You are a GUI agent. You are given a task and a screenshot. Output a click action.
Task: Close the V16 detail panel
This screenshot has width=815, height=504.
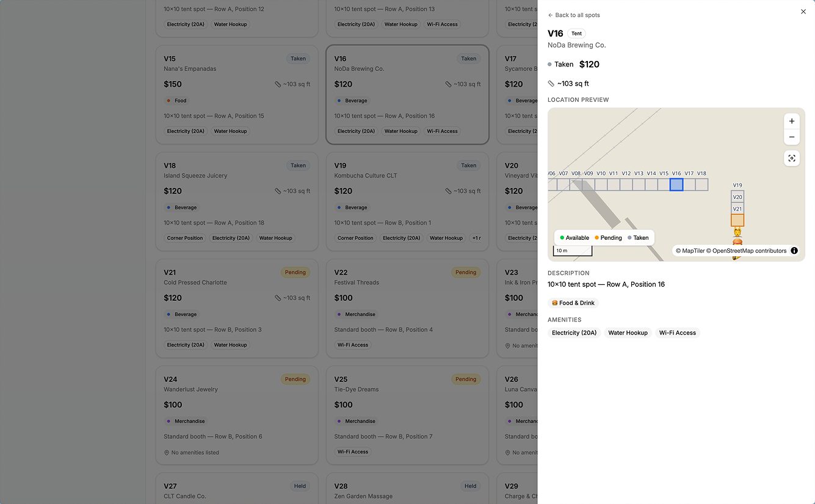tap(803, 12)
